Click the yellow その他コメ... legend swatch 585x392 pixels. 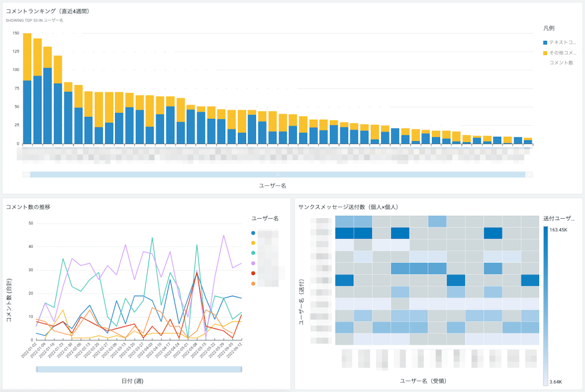545,53
